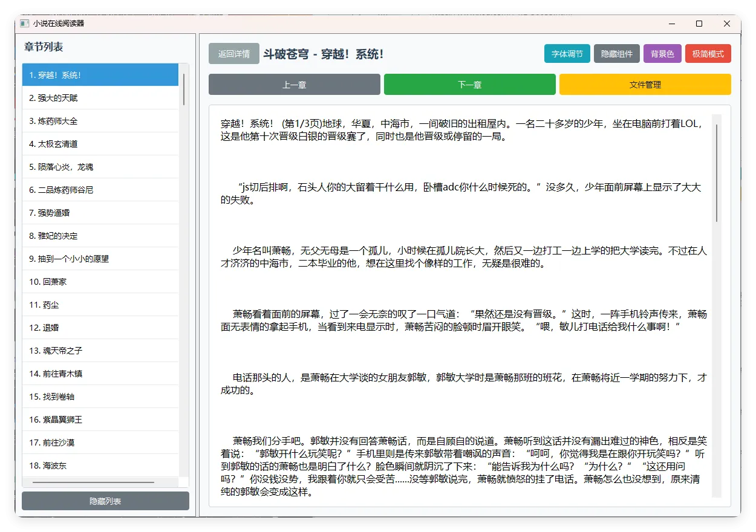Click 返回详情 to return to details
Image resolution: width=756 pixels, height=532 pixels.
click(234, 53)
